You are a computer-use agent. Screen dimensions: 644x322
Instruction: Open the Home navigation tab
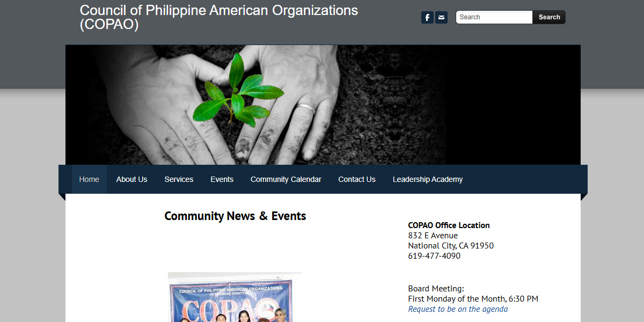89,179
